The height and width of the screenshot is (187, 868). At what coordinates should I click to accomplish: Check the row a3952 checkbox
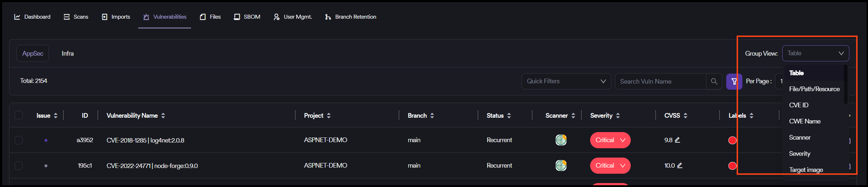[x=19, y=140]
